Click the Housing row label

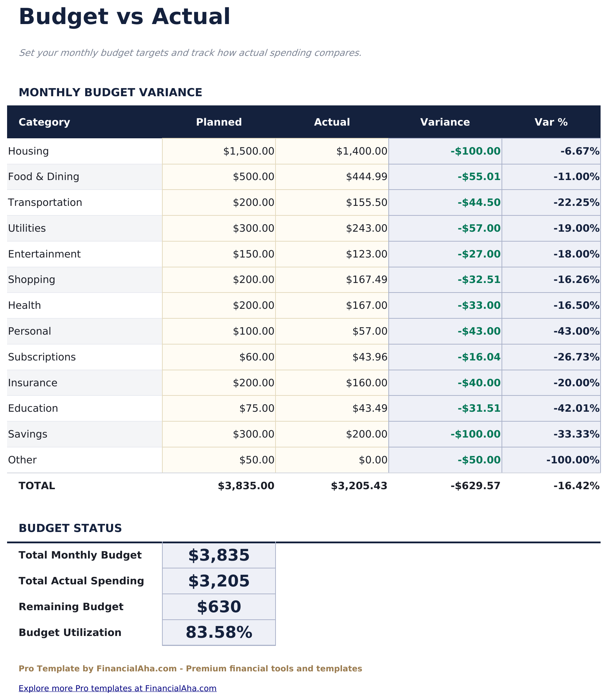[29, 151]
